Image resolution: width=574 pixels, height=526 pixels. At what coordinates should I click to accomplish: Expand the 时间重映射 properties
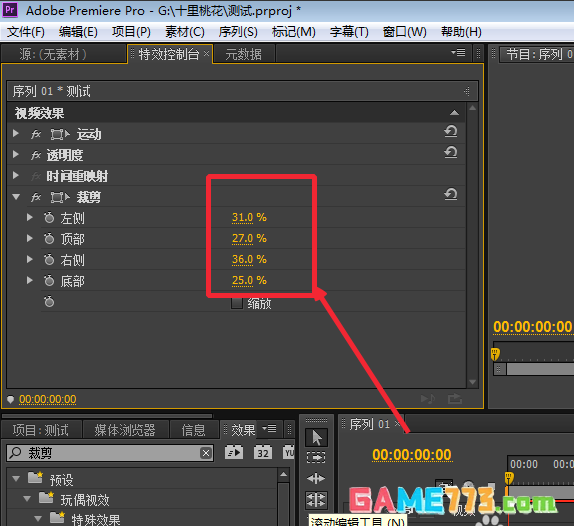pos(16,175)
